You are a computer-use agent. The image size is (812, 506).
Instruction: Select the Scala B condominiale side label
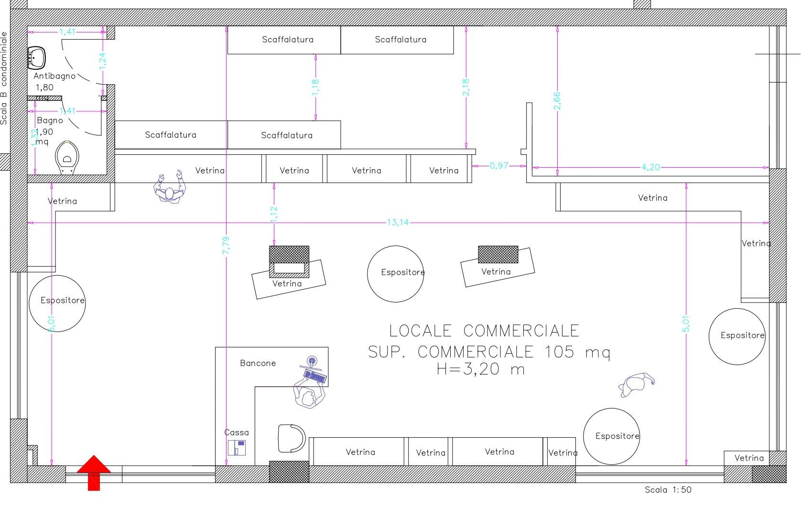(4, 78)
